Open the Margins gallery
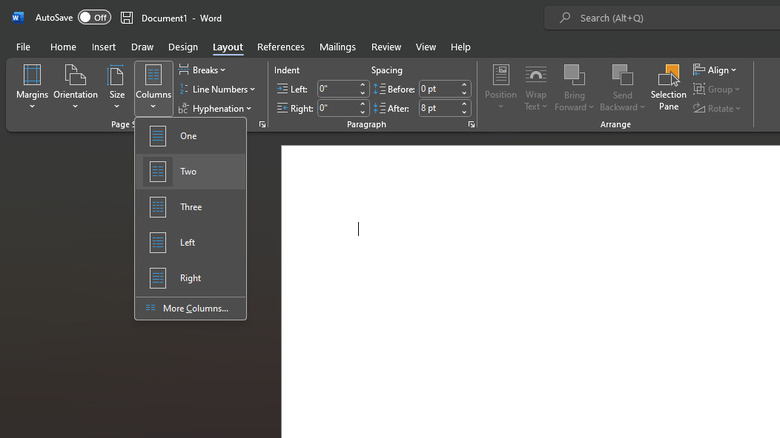This screenshot has width=780, height=438. coord(32,86)
